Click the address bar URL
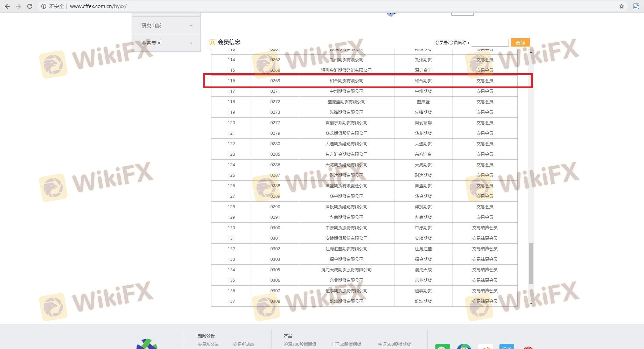This screenshot has width=644, height=349. click(x=98, y=6)
